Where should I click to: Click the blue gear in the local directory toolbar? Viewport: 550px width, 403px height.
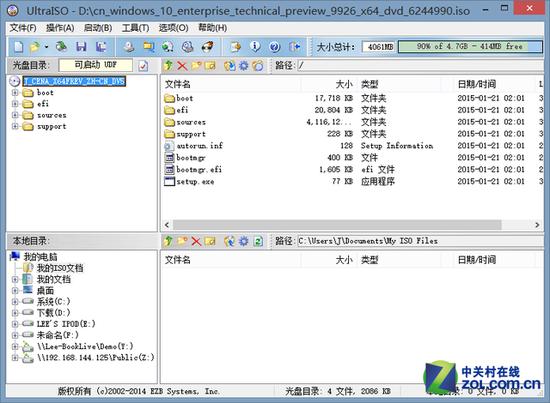click(244, 241)
